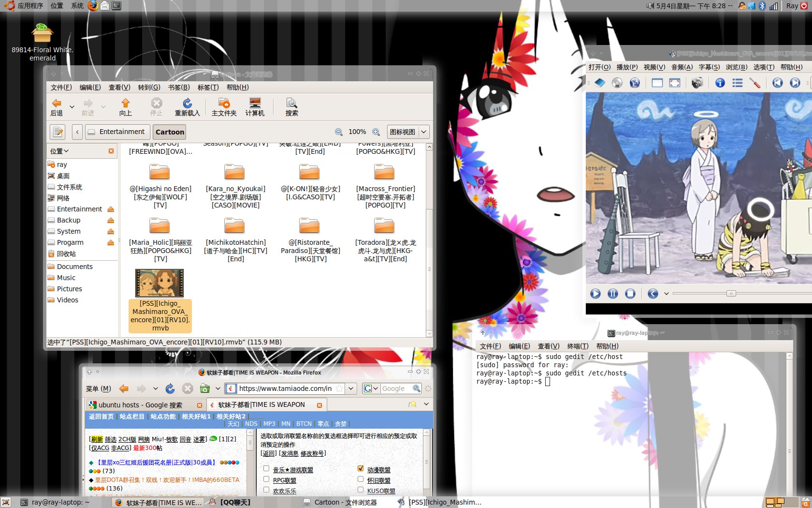Skip to next track in media player toolbar
Screen dimensions: 812x508
[795, 83]
